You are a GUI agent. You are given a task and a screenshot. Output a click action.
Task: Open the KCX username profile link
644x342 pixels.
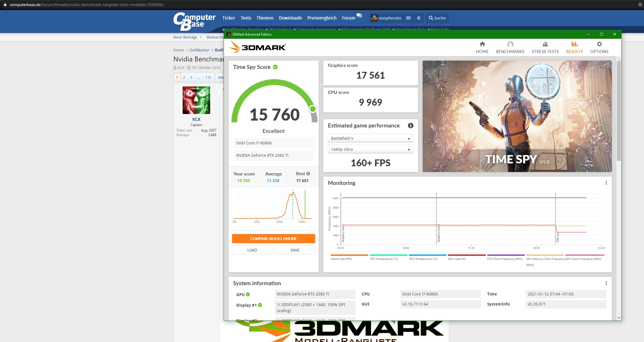(x=196, y=119)
